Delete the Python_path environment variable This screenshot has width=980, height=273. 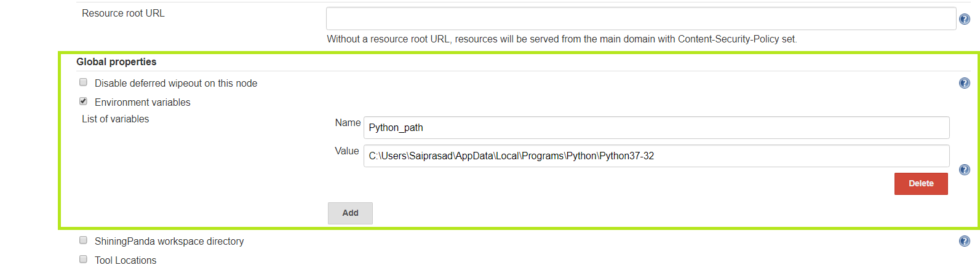click(921, 184)
